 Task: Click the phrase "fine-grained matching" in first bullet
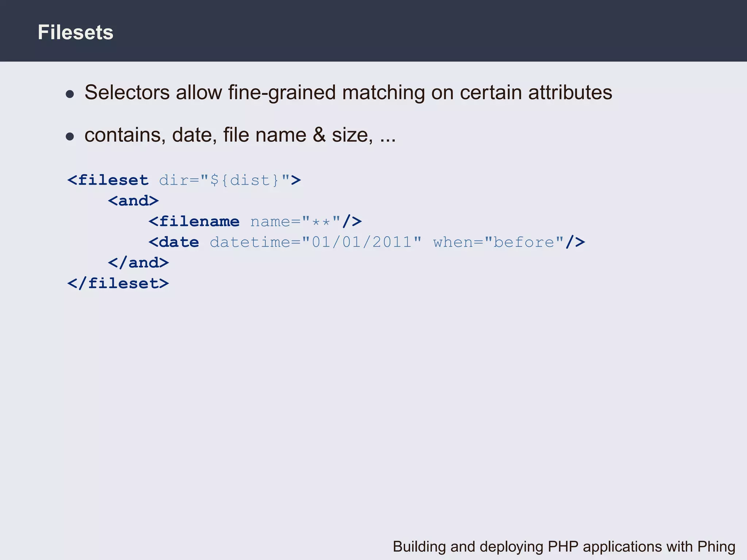pyautogui.click(x=326, y=93)
